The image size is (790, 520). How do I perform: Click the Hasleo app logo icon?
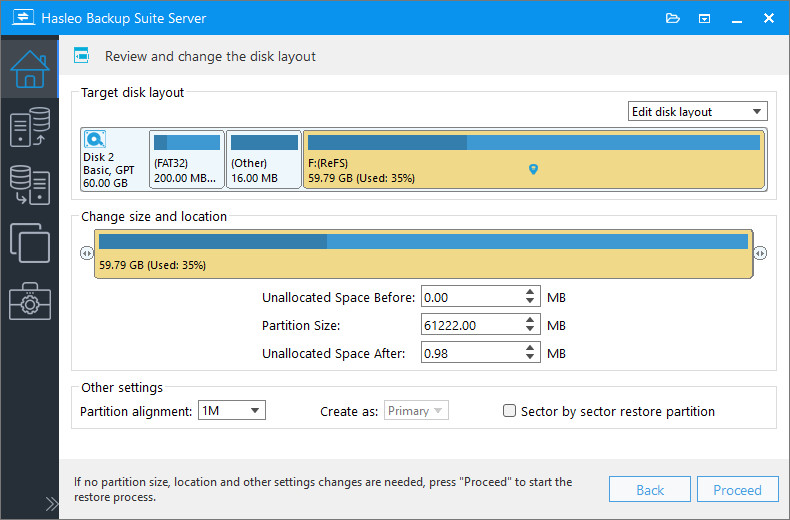23,17
